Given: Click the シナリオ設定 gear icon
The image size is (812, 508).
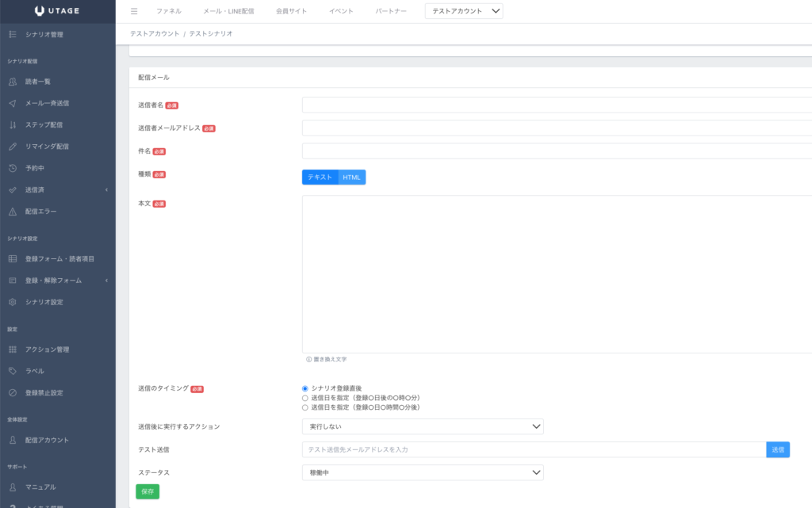Looking at the screenshot, I should click(x=12, y=302).
